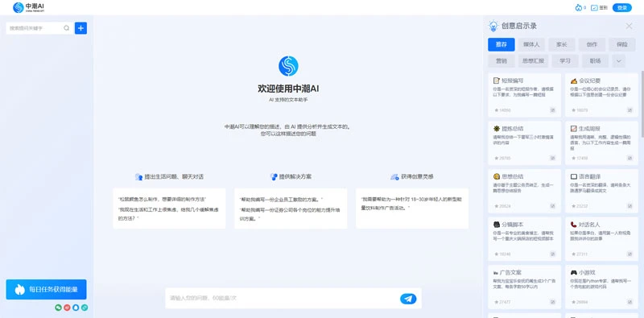
Task: Click the use icon on 生成周报 card
Action: [x=630, y=158]
